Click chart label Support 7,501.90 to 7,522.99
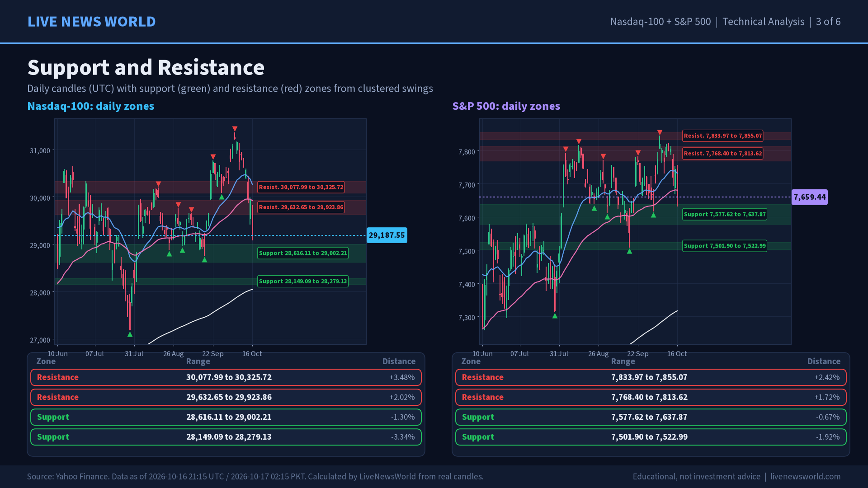Viewport: 868px width, 488px height. coord(725,246)
